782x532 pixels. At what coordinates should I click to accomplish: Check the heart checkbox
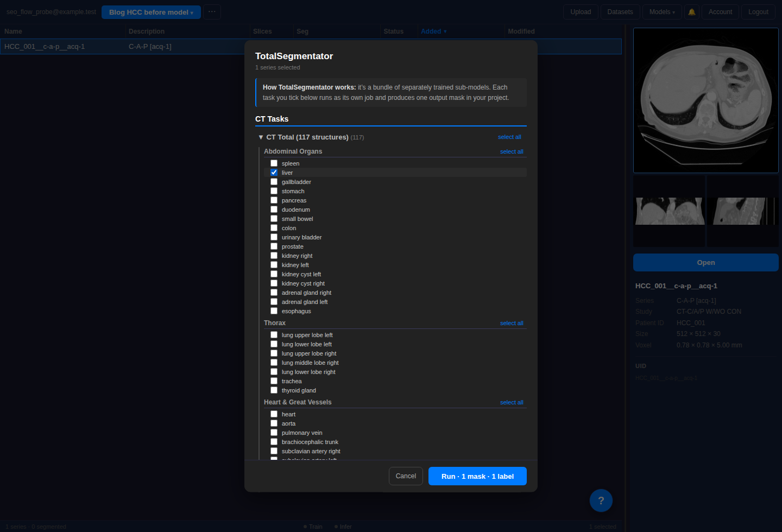(x=274, y=414)
